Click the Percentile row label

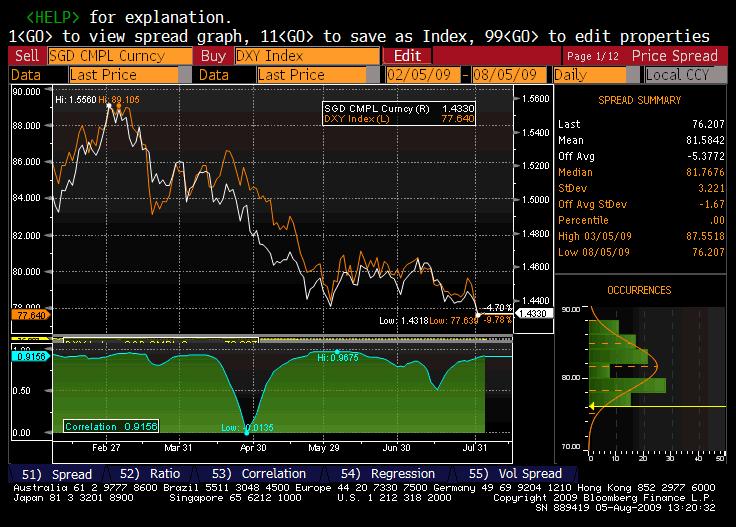tap(583, 220)
